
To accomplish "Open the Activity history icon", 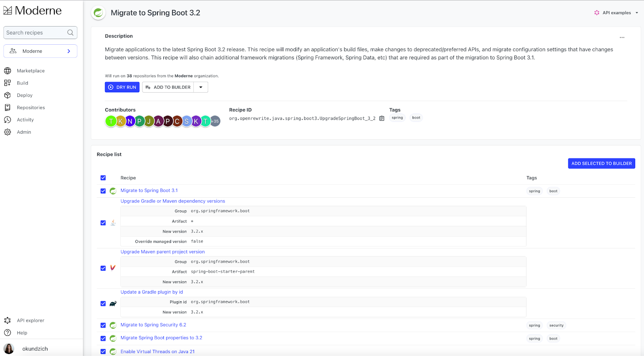I will (7, 120).
